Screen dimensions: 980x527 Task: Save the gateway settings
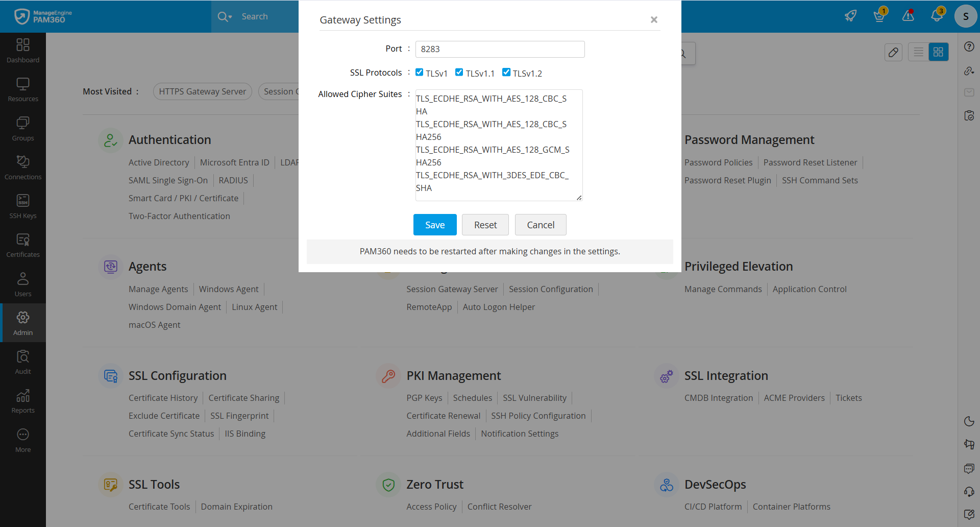435,225
